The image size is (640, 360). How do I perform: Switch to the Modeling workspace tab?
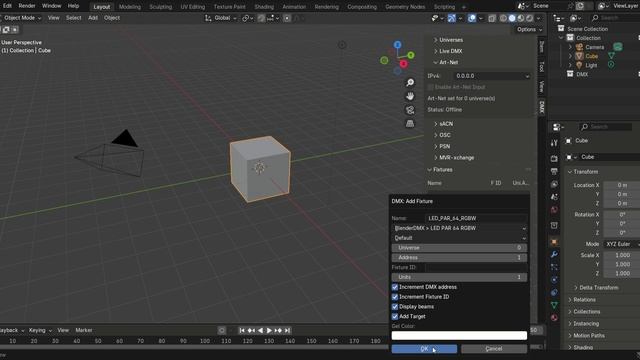(x=130, y=7)
